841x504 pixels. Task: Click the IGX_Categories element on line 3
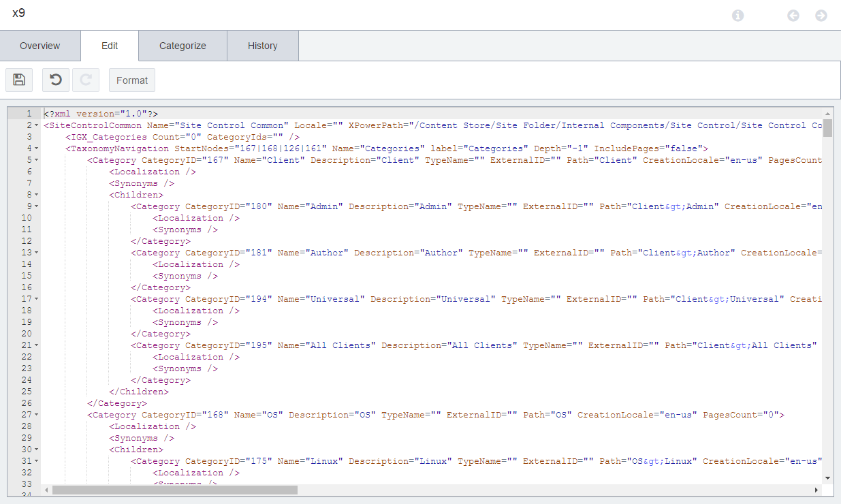183,137
